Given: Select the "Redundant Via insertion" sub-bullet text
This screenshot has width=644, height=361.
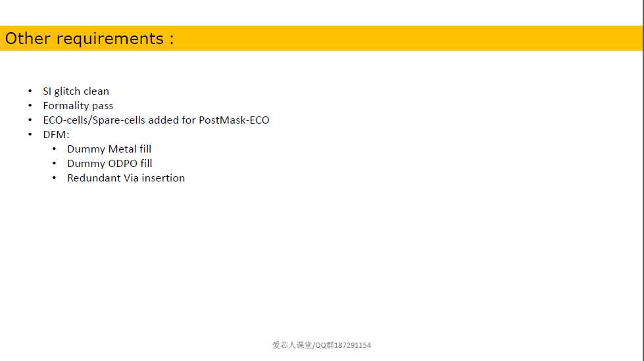Looking at the screenshot, I should pos(126,178).
